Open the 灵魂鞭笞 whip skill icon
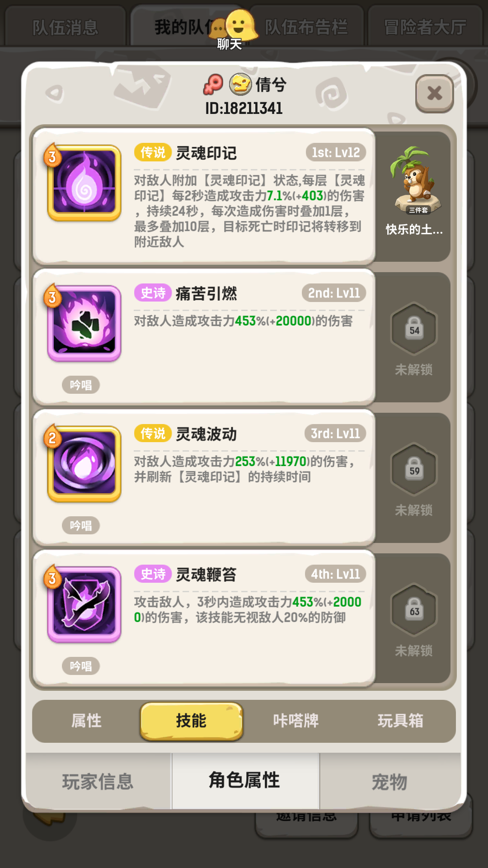The height and width of the screenshot is (868, 488). [x=84, y=605]
